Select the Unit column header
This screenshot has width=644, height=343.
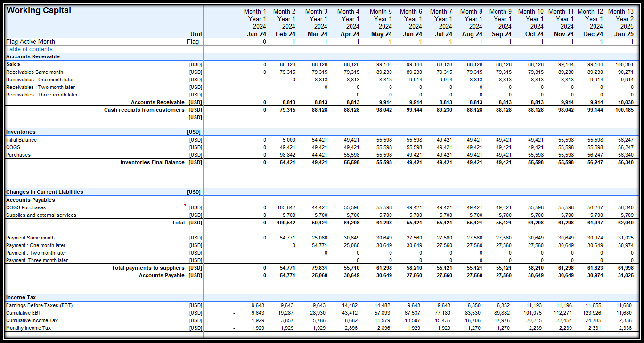196,34
